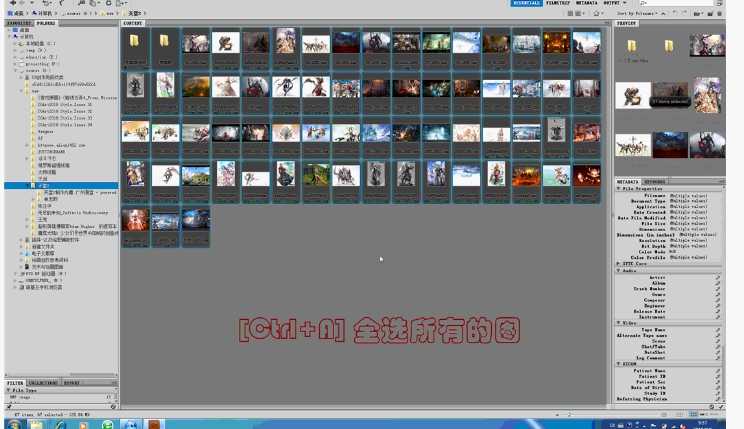
Task: Open the FOLDERS panel tab
Action: click(46, 23)
